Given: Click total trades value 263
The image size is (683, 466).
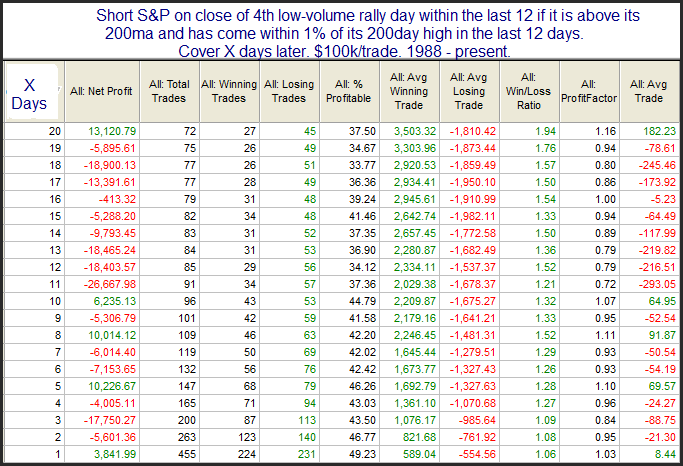Looking at the screenshot, I should pyautogui.click(x=187, y=437).
